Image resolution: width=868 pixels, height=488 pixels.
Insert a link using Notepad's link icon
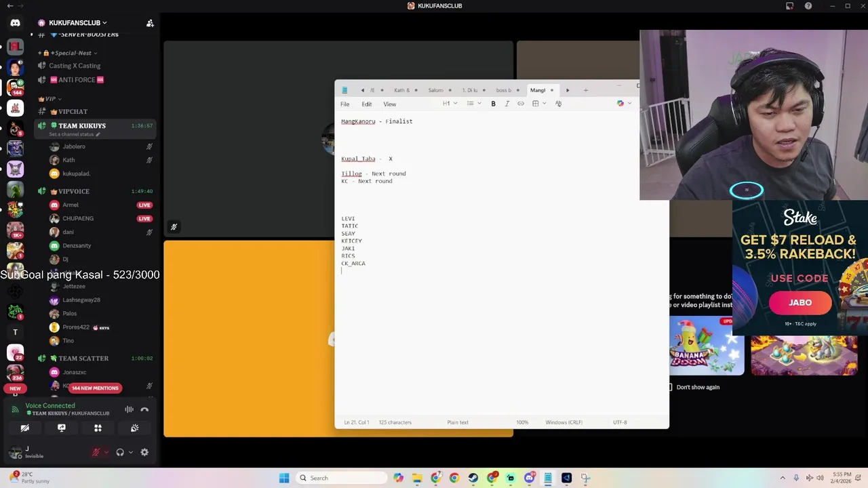[521, 104]
